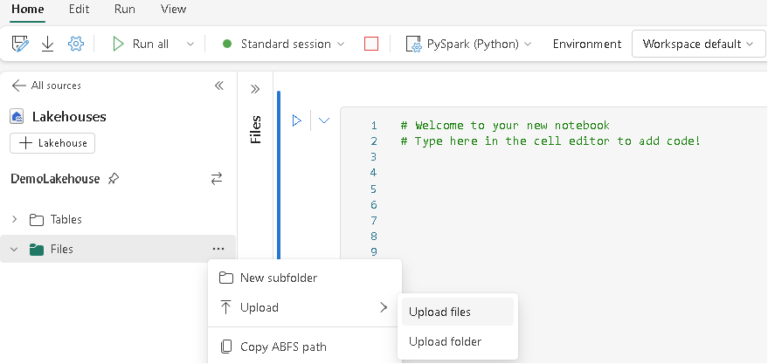Go back to All sources
768x364 pixels.
[46, 85]
